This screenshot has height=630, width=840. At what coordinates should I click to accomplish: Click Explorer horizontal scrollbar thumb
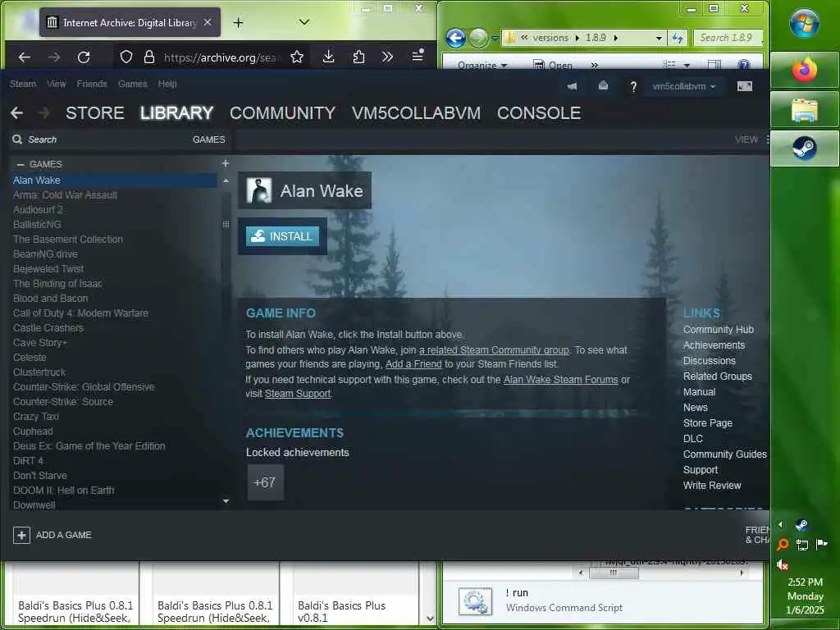pyautogui.click(x=614, y=573)
